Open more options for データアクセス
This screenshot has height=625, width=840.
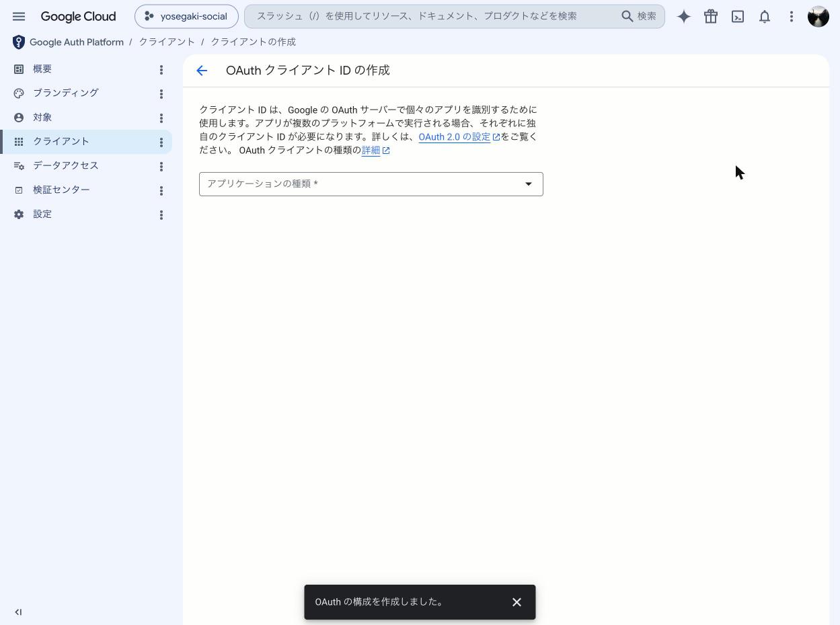(161, 167)
